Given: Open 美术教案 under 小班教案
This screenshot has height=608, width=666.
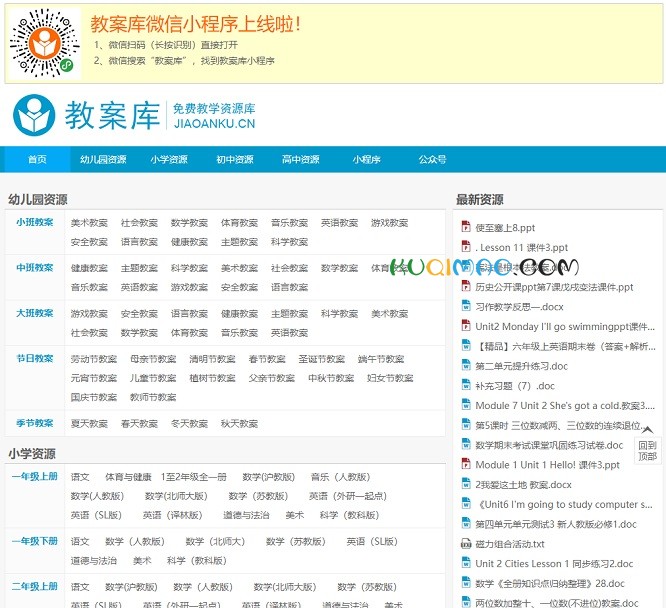Looking at the screenshot, I should pyautogui.click(x=89, y=223).
